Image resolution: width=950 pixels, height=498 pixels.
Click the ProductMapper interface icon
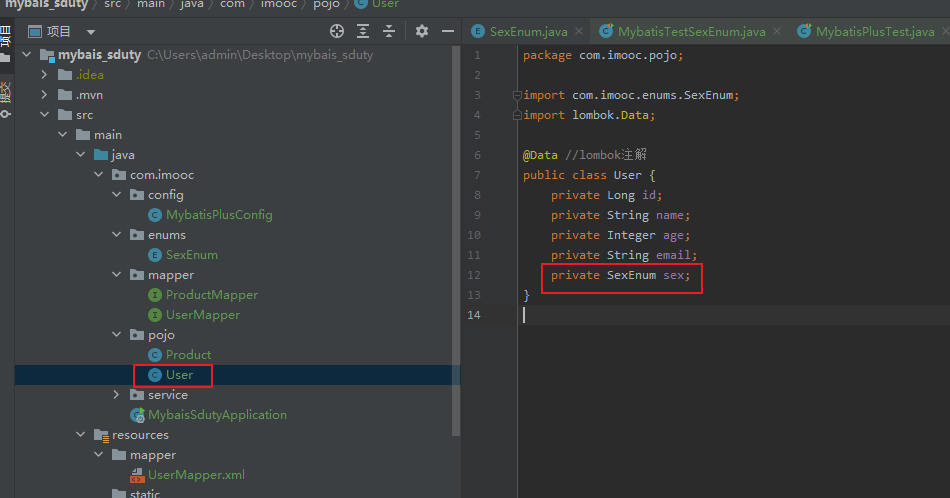point(155,295)
